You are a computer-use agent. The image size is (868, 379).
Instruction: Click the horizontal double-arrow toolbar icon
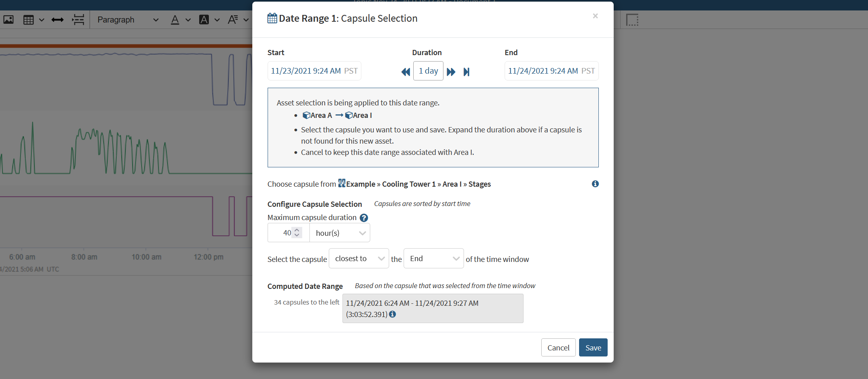pos(58,20)
